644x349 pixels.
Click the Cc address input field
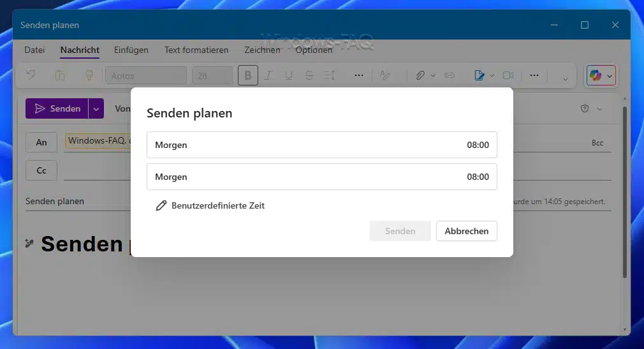[98, 170]
